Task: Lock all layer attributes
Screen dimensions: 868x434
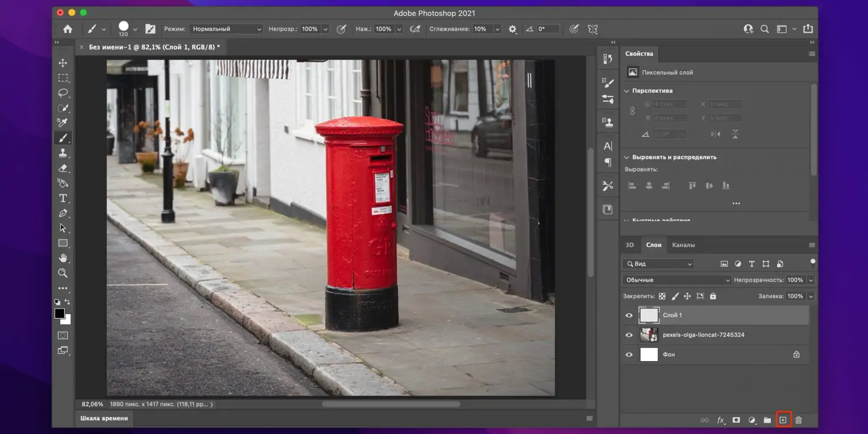Action: click(x=713, y=296)
